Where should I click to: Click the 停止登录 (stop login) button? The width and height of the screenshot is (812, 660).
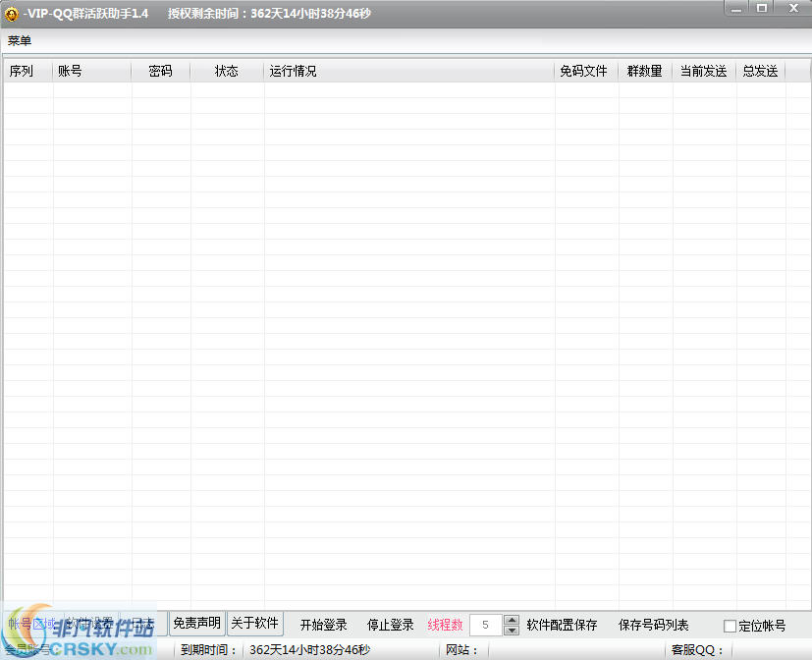tap(389, 624)
